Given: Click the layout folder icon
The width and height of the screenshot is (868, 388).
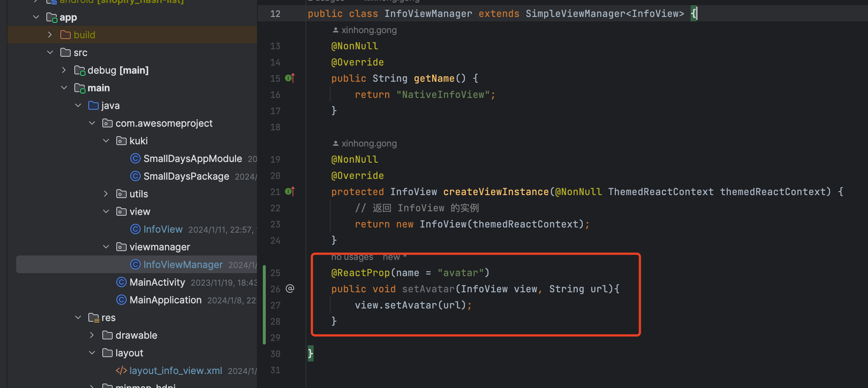Looking at the screenshot, I should (x=107, y=353).
